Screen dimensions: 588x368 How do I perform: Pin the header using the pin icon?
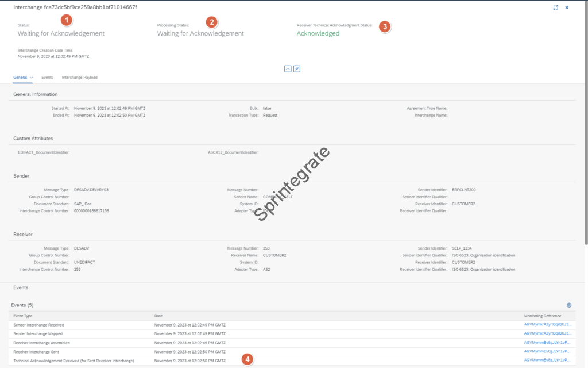tap(297, 68)
